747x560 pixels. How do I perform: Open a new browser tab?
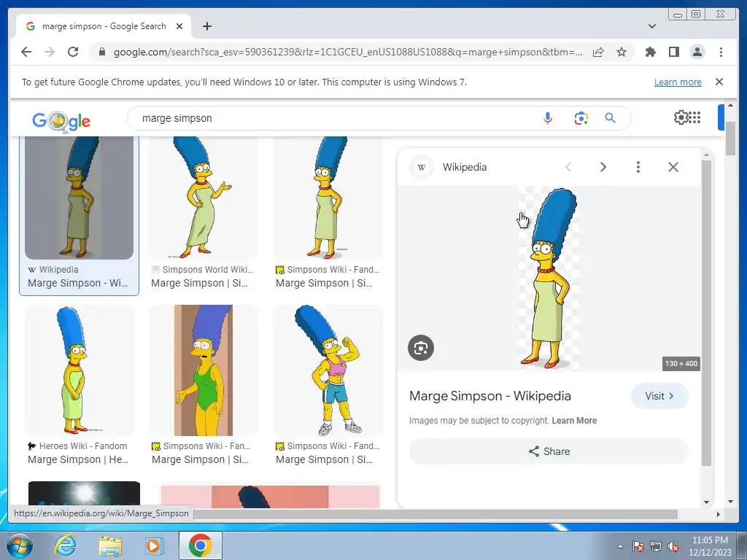click(206, 26)
